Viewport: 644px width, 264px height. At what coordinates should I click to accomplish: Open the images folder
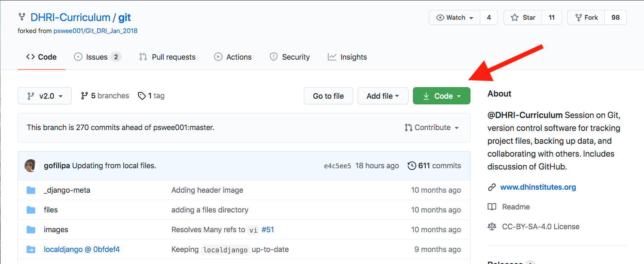[x=56, y=230]
